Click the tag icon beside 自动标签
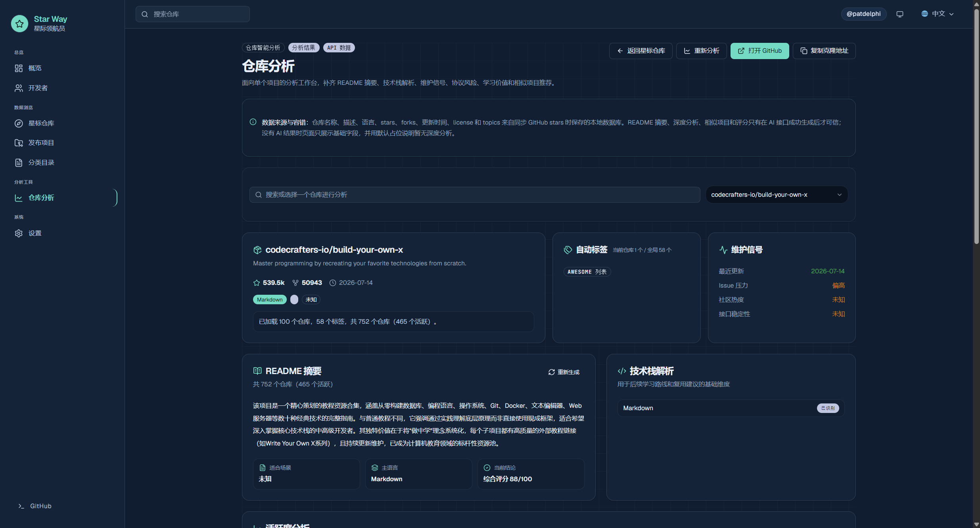The width and height of the screenshot is (980, 528). 568,250
